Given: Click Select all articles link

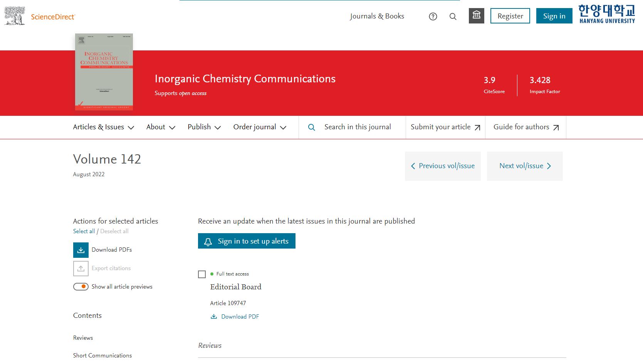Looking at the screenshot, I should (x=84, y=231).
